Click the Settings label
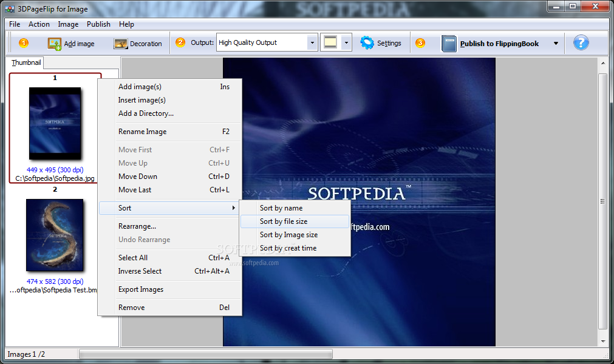Viewport: 614px width, 364px height. click(x=389, y=43)
